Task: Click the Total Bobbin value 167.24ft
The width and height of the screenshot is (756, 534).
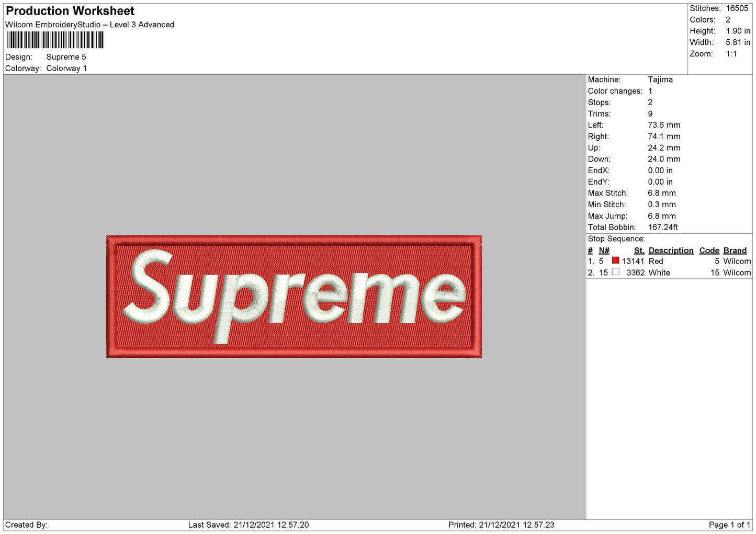Action: (x=663, y=228)
